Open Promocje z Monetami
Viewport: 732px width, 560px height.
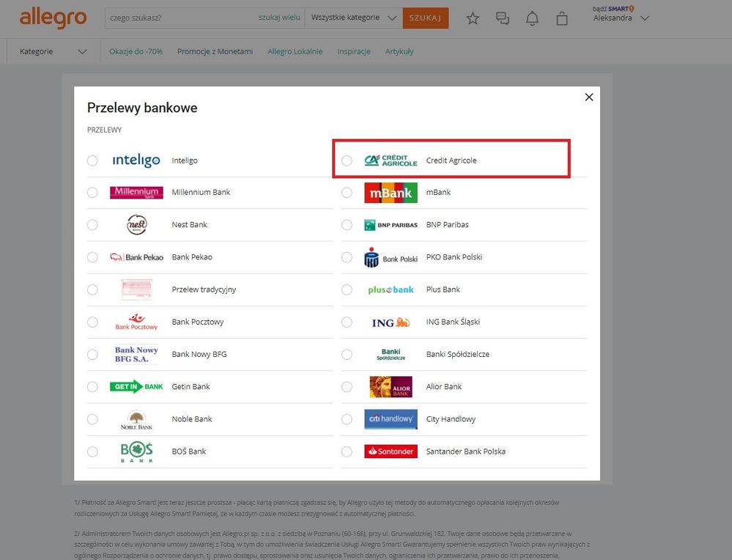click(215, 51)
